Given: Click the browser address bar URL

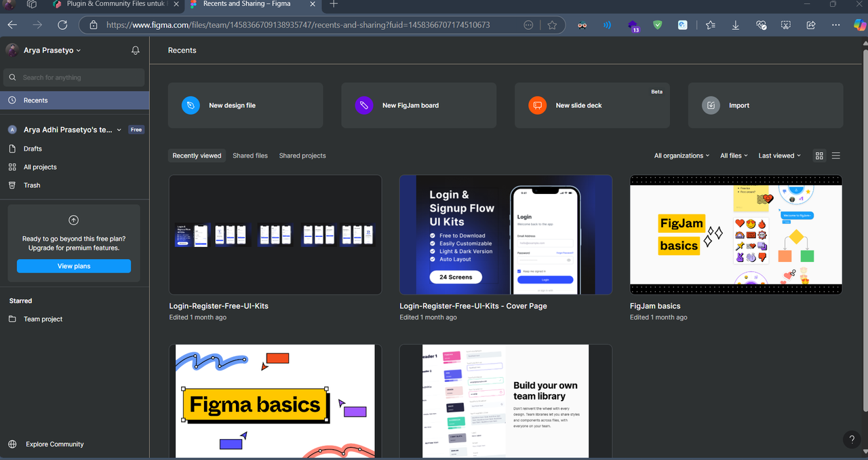Looking at the screenshot, I should (x=298, y=25).
